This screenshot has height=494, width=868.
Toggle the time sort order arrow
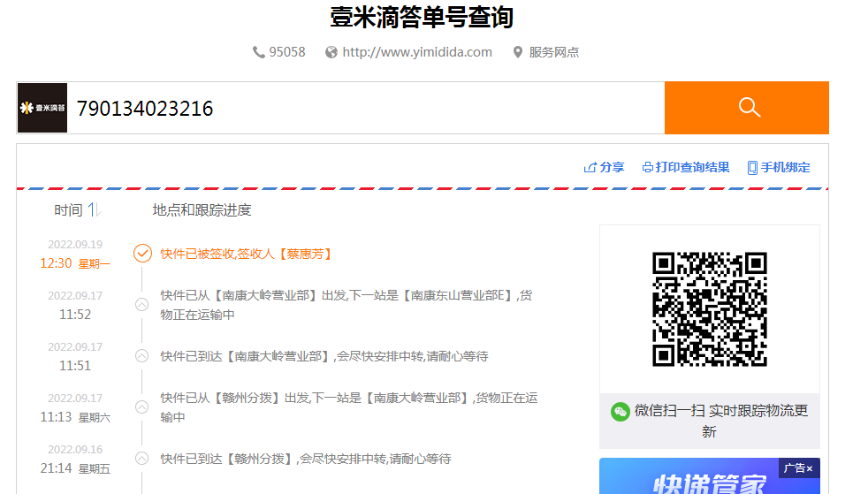pos(94,209)
